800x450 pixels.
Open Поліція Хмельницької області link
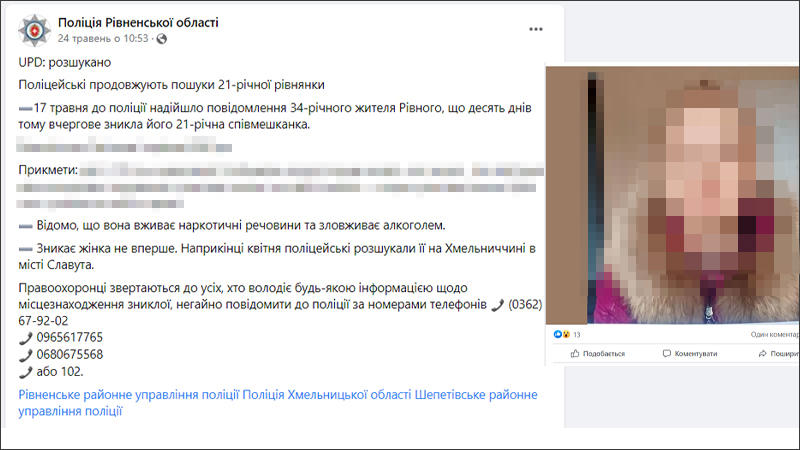tap(327, 394)
